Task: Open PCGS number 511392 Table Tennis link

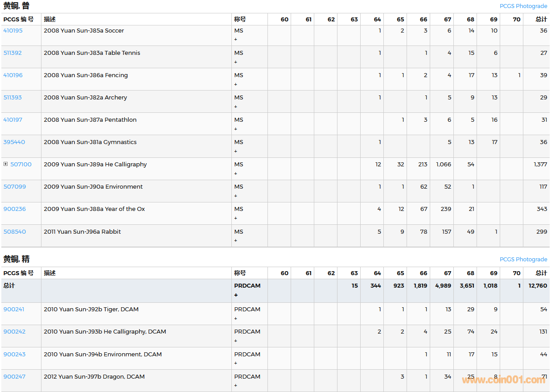Action: (12, 53)
